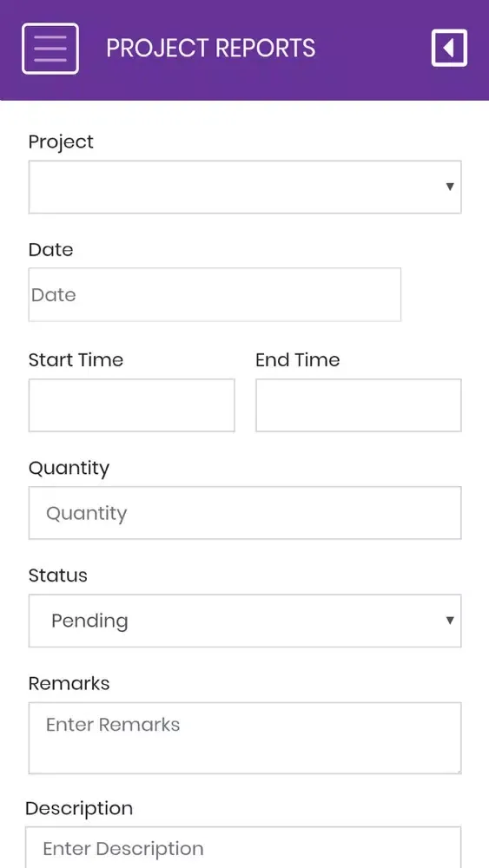Open the Project select box
The width and height of the screenshot is (489, 868).
click(245, 187)
